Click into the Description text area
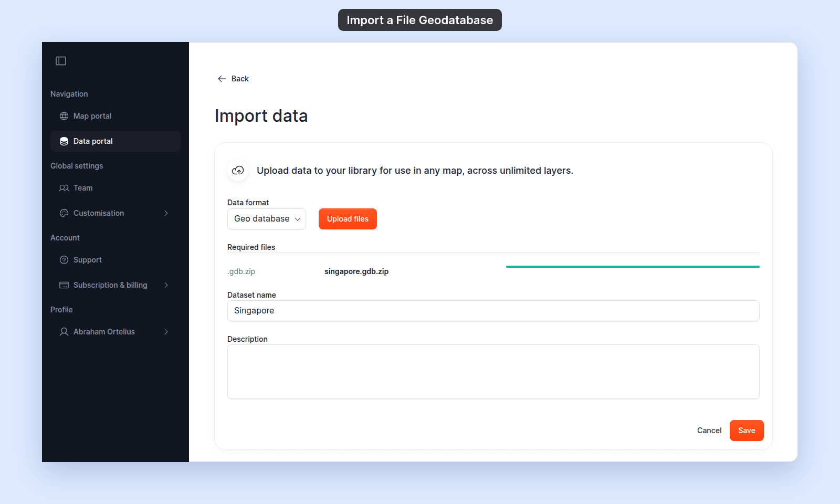 (x=493, y=372)
